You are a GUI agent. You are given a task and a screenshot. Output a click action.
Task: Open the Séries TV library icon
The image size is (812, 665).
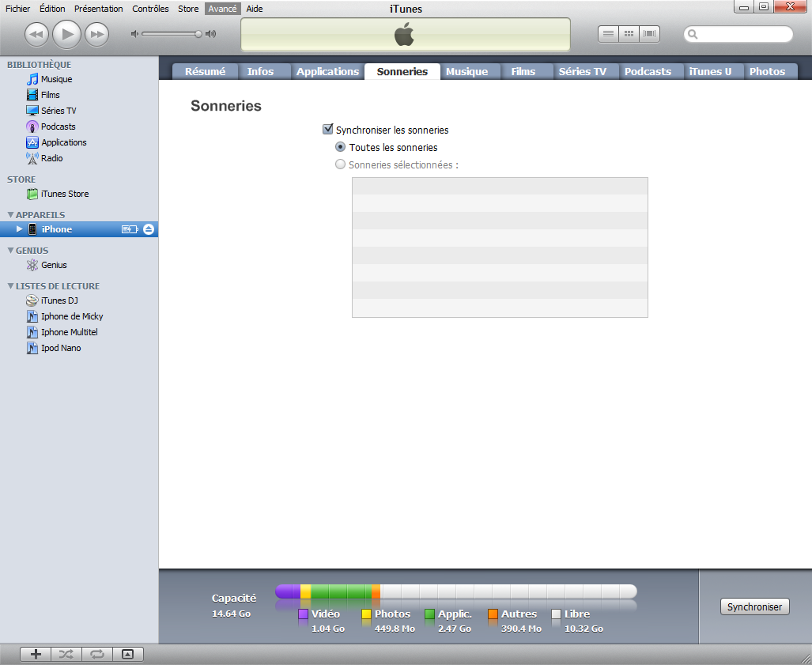click(32, 111)
